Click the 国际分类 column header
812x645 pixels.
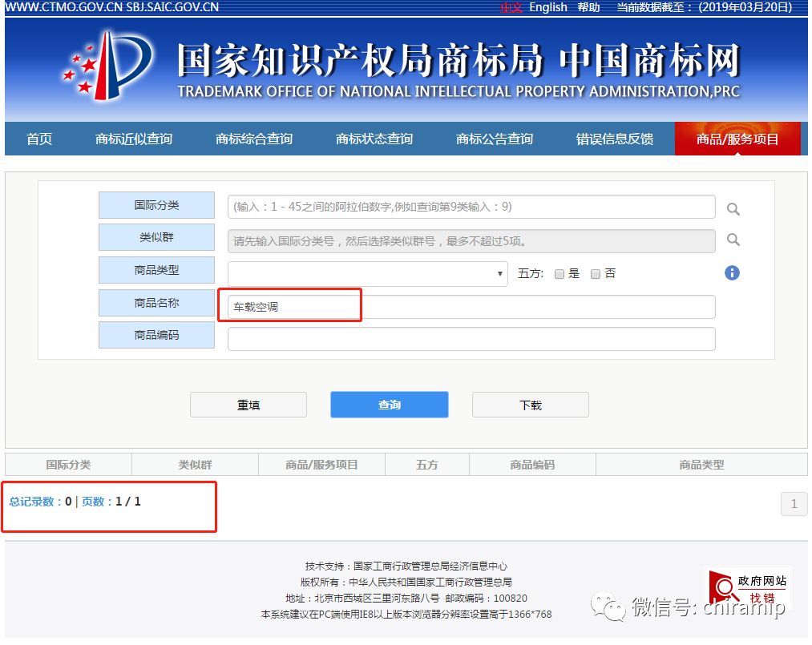(x=68, y=465)
